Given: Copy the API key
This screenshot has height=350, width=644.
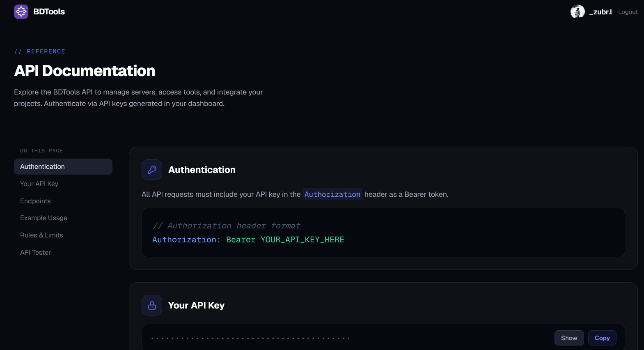Looking at the screenshot, I should pyautogui.click(x=602, y=338).
